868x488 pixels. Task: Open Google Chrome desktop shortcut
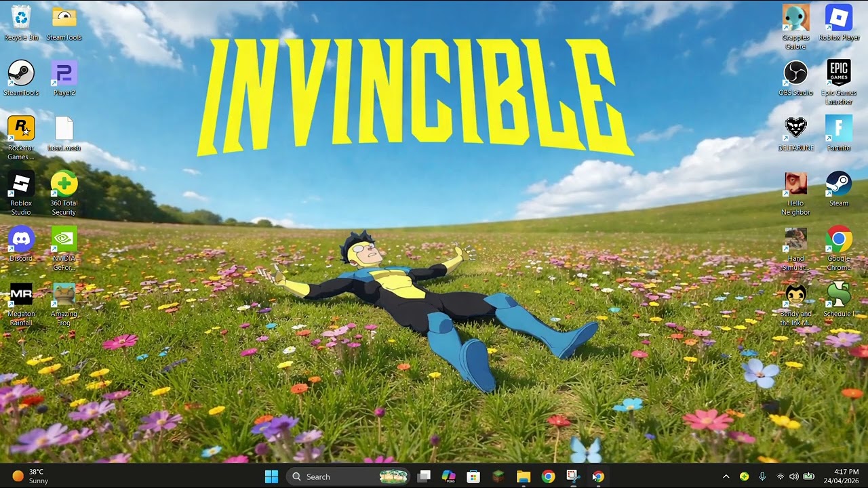coord(839,249)
